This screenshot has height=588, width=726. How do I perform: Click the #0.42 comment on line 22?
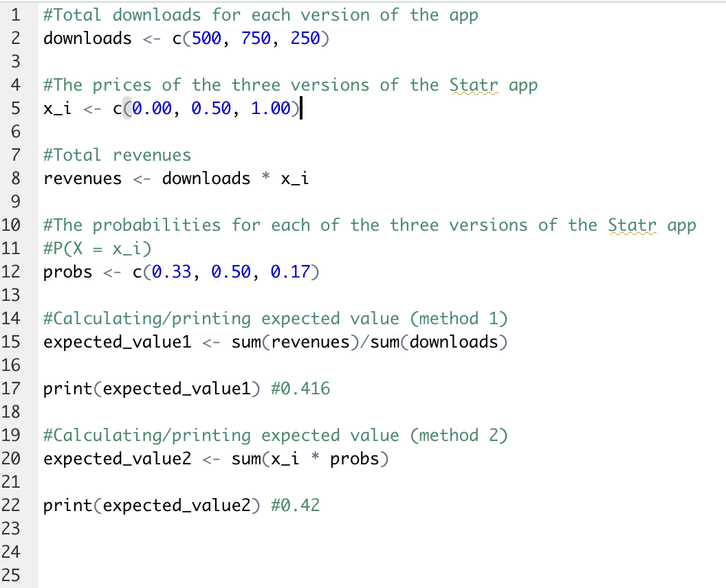point(295,505)
